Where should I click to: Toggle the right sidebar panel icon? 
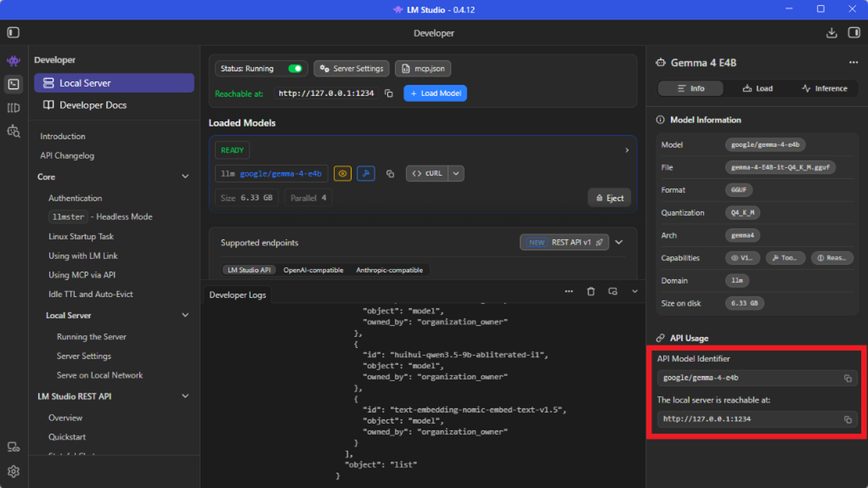point(854,33)
